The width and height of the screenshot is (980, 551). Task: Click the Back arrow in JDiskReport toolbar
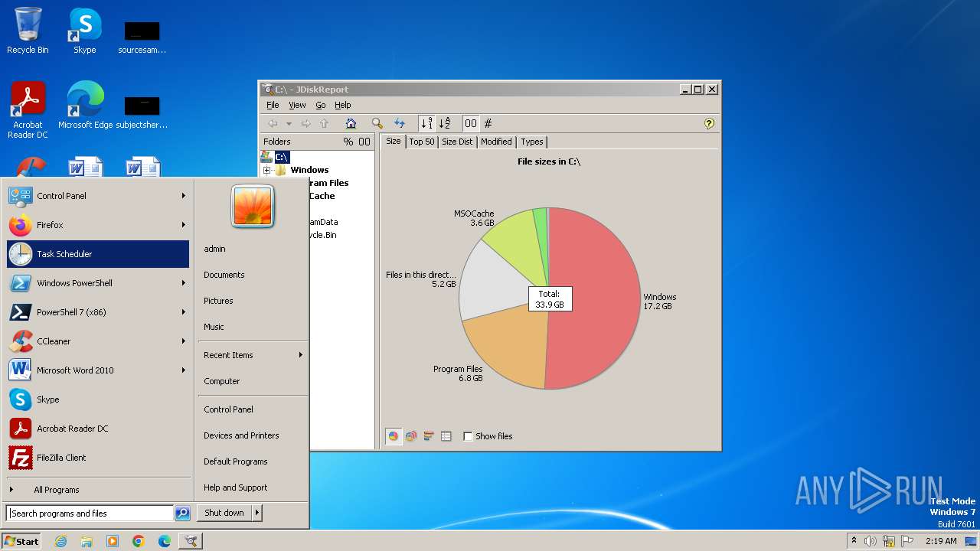[x=273, y=123]
